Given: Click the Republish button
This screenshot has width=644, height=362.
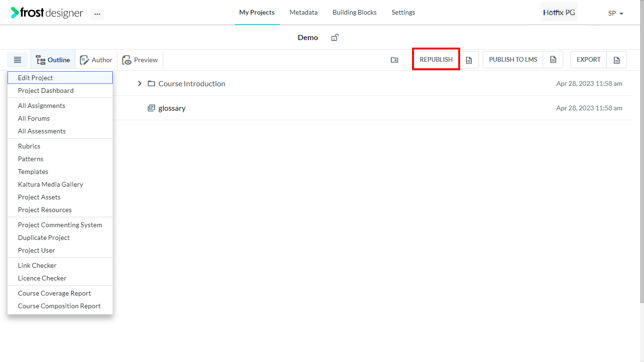Looking at the screenshot, I should (436, 59).
